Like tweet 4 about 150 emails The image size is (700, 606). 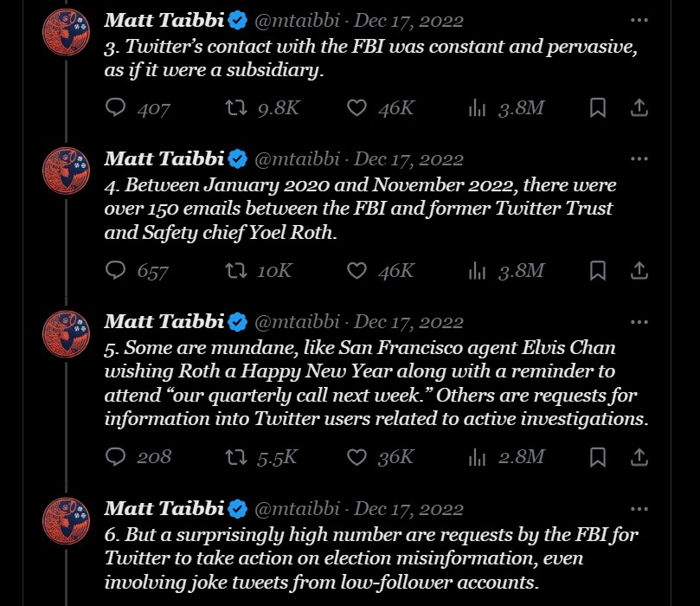pos(356,271)
